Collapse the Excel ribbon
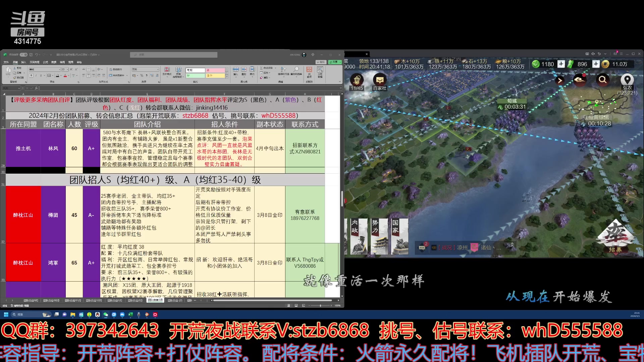 pos(339,81)
